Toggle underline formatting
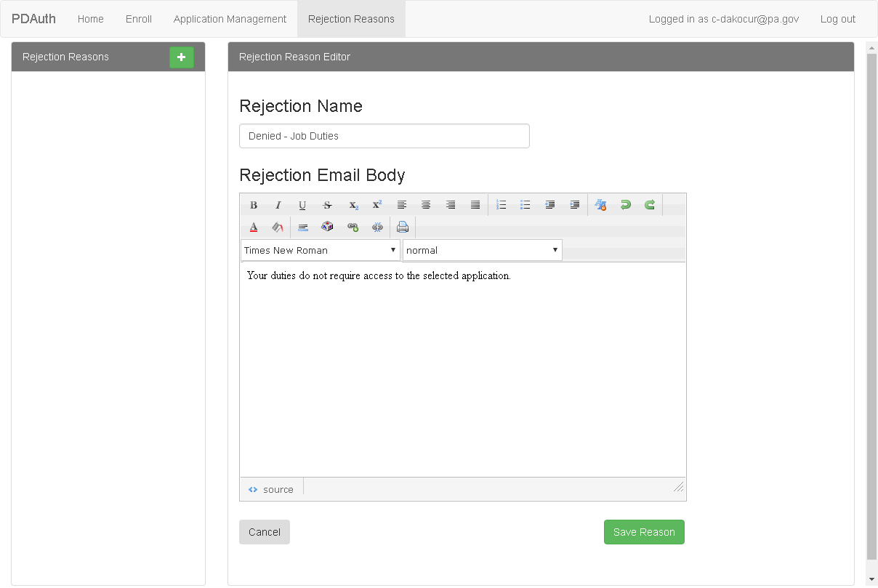Screen dimensions: 878x588 pos(302,205)
